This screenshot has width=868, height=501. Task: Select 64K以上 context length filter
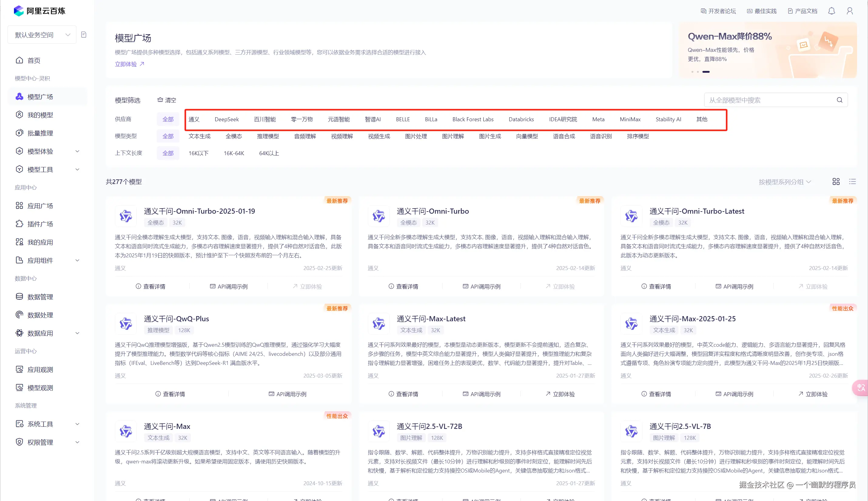point(269,153)
